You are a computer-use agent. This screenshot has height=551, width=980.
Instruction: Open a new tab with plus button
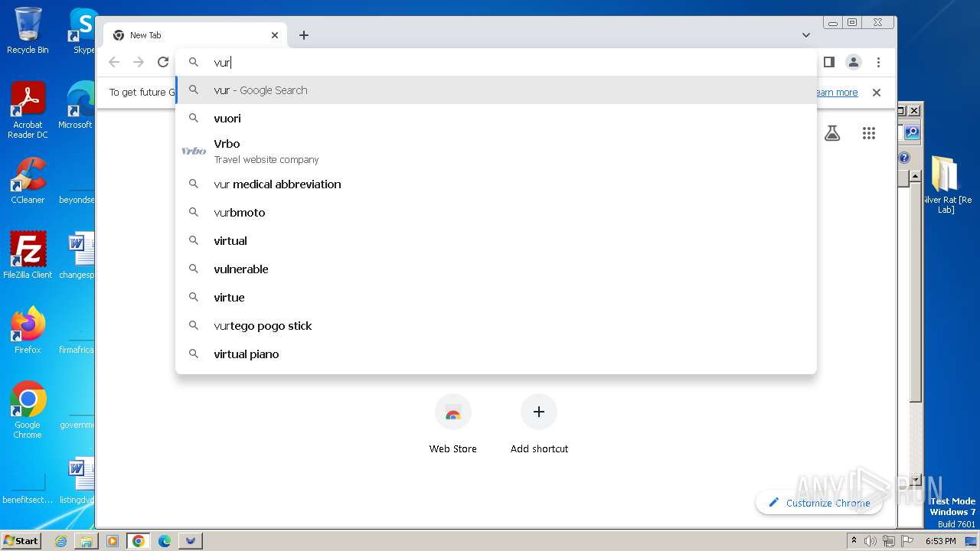[x=304, y=35]
